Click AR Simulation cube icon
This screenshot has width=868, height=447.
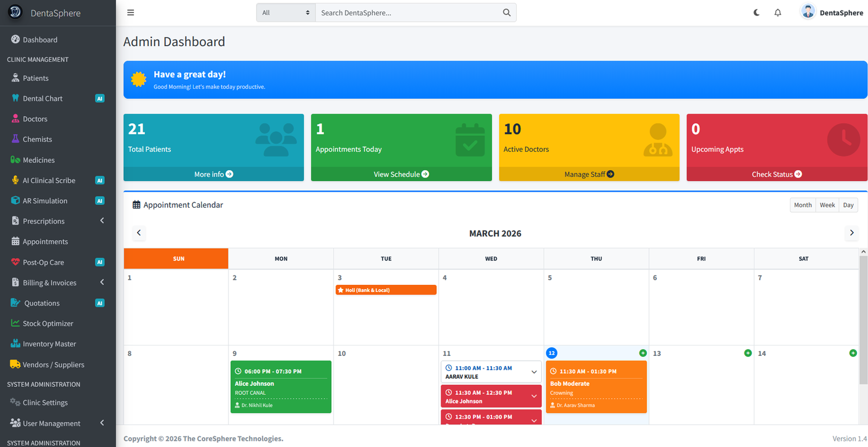click(15, 201)
